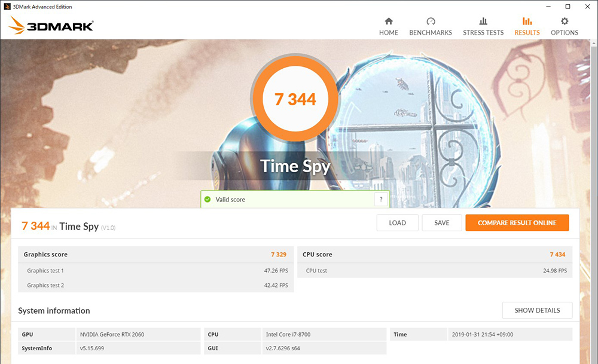598x364 pixels.
Task: Select the Results bar chart icon
Action: (x=527, y=21)
